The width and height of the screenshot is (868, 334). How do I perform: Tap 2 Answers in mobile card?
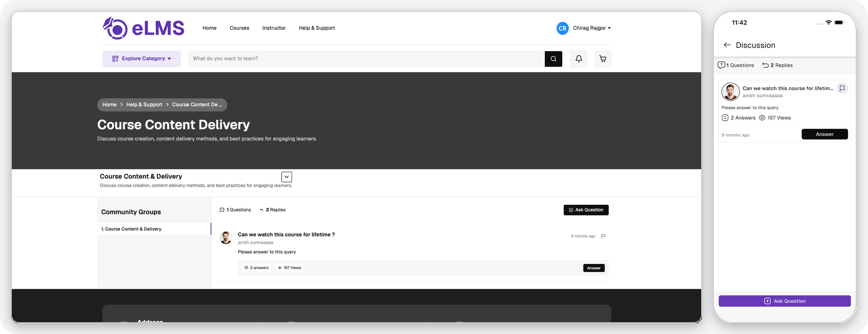click(x=739, y=118)
